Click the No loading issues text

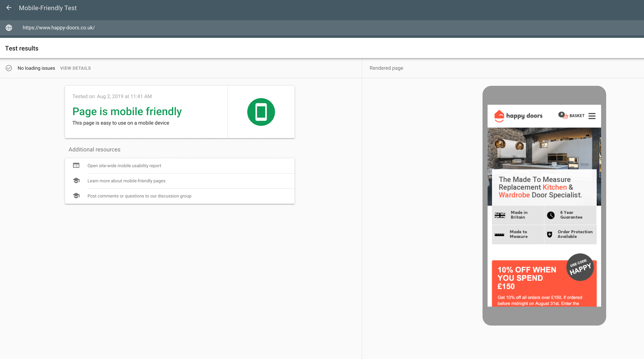[36, 68]
